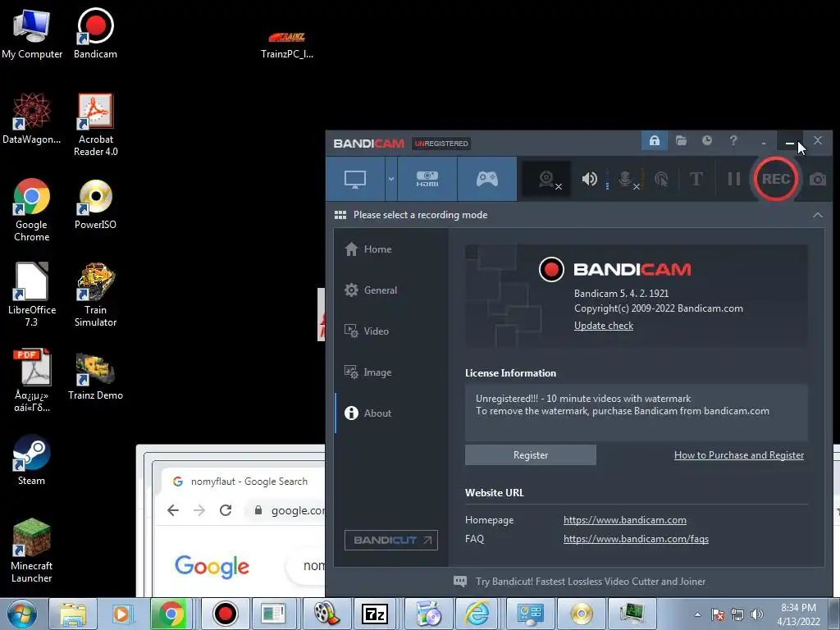Click the volume icon in system tray
The image size is (840, 630).
(757, 614)
